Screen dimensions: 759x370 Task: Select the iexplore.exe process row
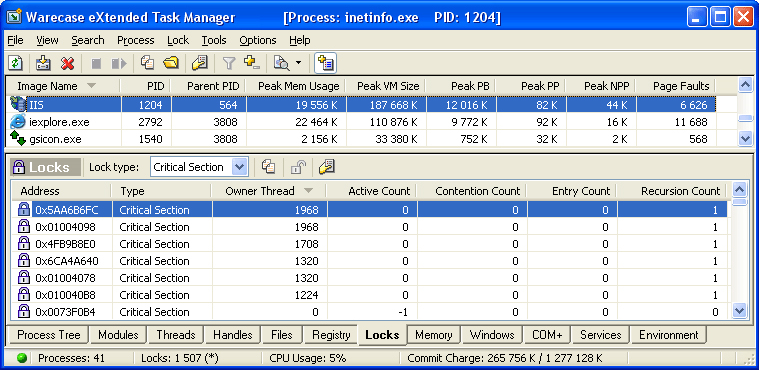click(362, 122)
